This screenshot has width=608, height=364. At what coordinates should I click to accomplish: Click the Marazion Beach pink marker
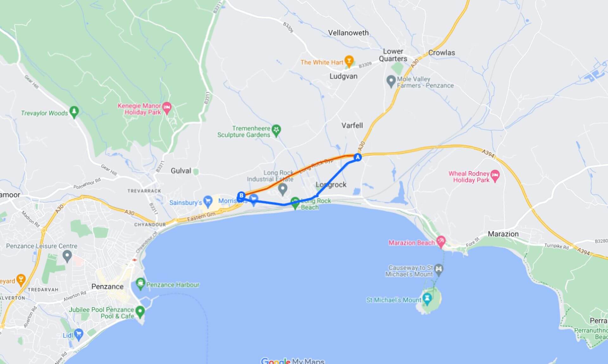[x=441, y=242]
